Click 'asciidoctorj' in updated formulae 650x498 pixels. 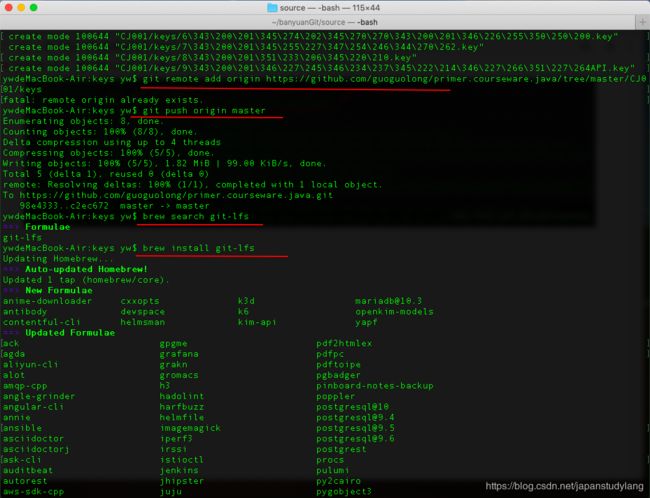[36, 449]
